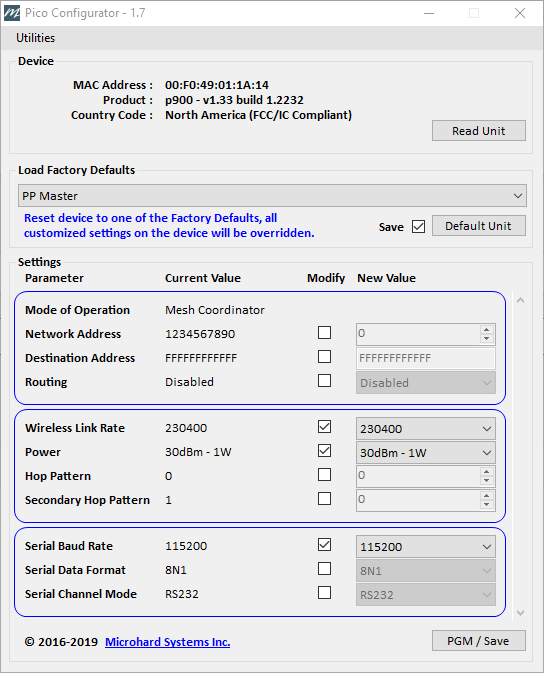
Task: Increment the Network Address spinner up arrow
Action: [486, 330]
